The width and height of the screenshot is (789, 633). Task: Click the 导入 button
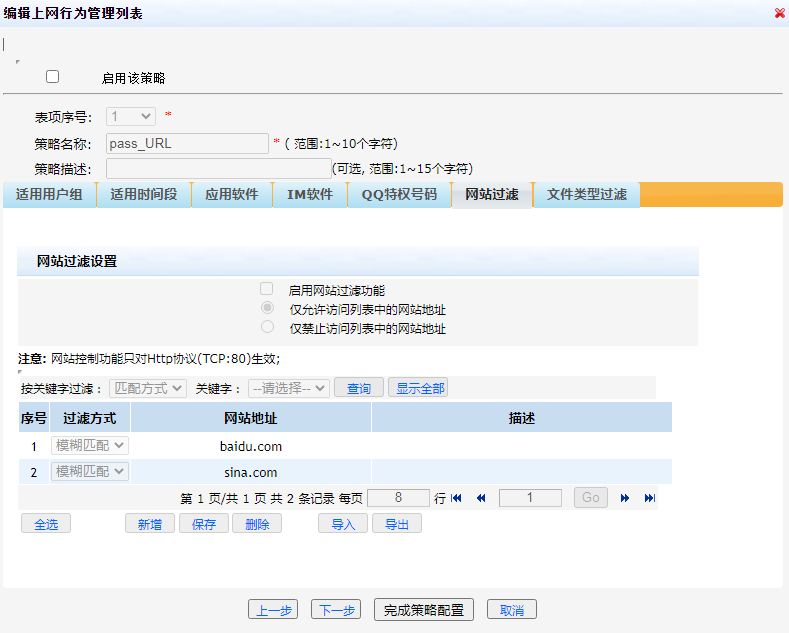tap(343, 524)
